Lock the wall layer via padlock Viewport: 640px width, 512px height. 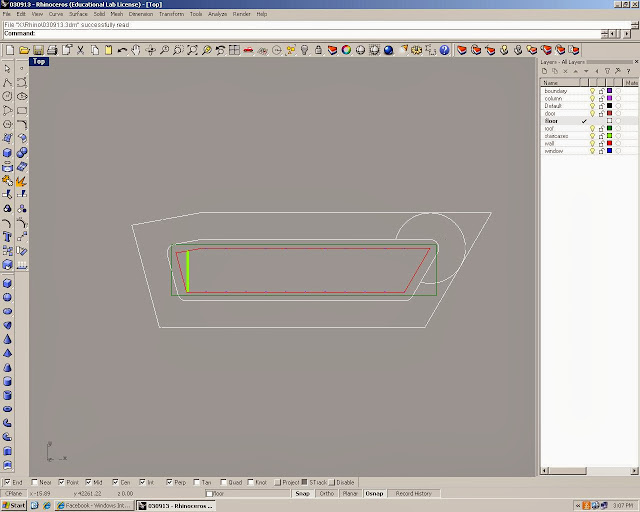point(601,143)
